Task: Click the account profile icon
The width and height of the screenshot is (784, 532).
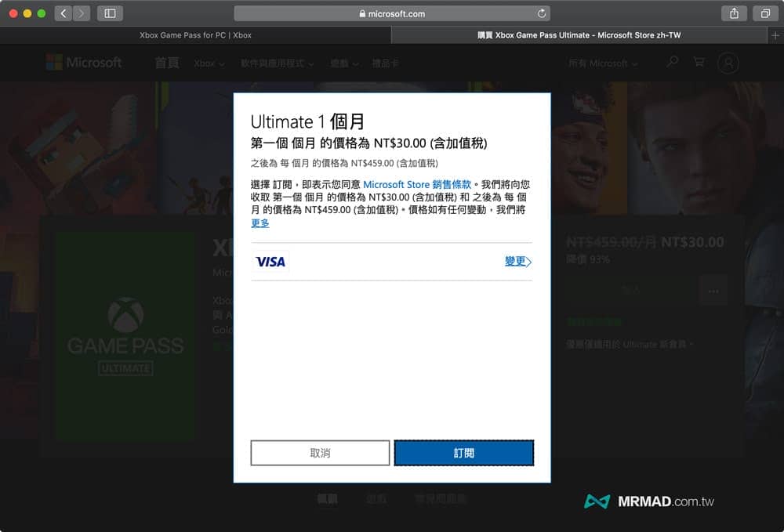Action: pos(728,63)
